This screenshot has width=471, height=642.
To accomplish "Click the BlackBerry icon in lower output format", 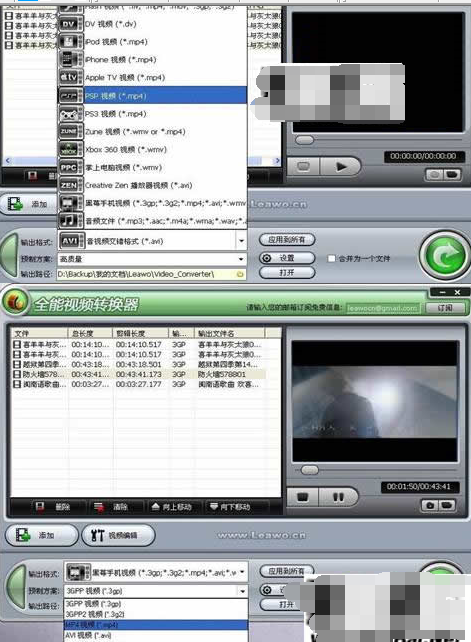I will coord(78,572).
